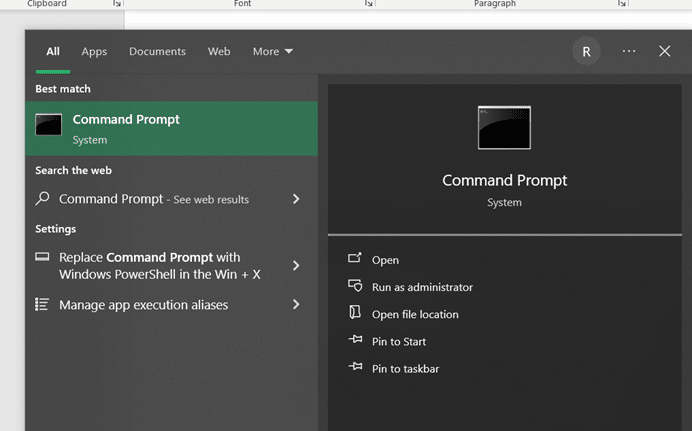Click the Pin to taskbar pin icon
Viewport: 692px width, 431px height.
point(355,366)
